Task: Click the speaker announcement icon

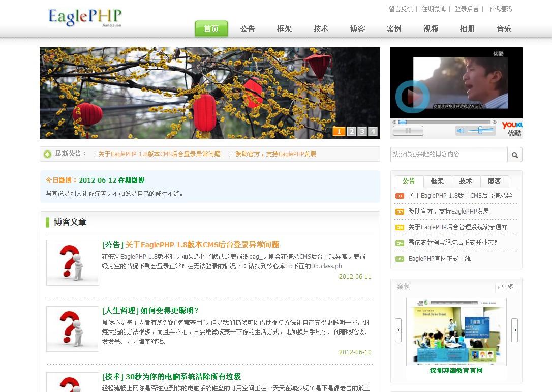Action: click(48, 154)
